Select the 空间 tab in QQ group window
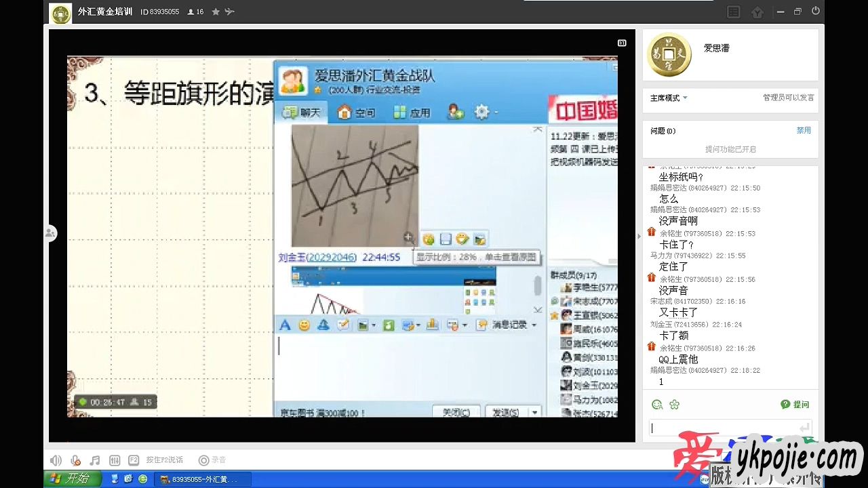The width and height of the screenshot is (868, 488). point(357,113)
